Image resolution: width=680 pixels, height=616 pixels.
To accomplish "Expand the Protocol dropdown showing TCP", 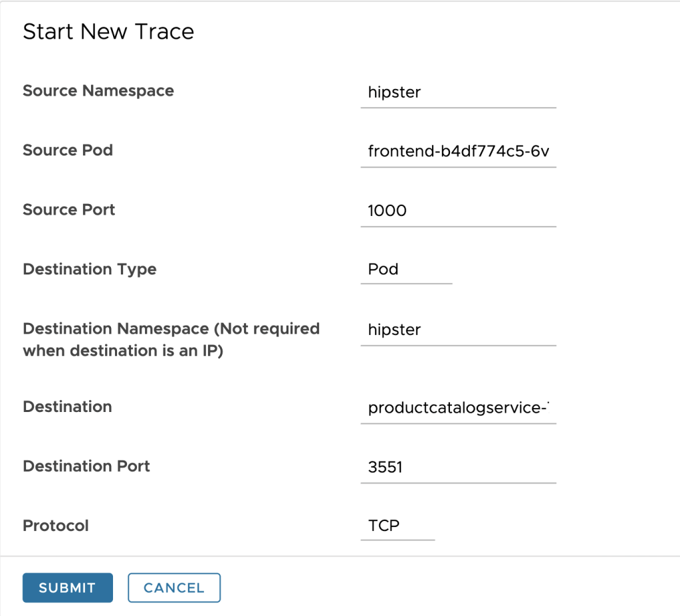I will click(x=397, y=526).
